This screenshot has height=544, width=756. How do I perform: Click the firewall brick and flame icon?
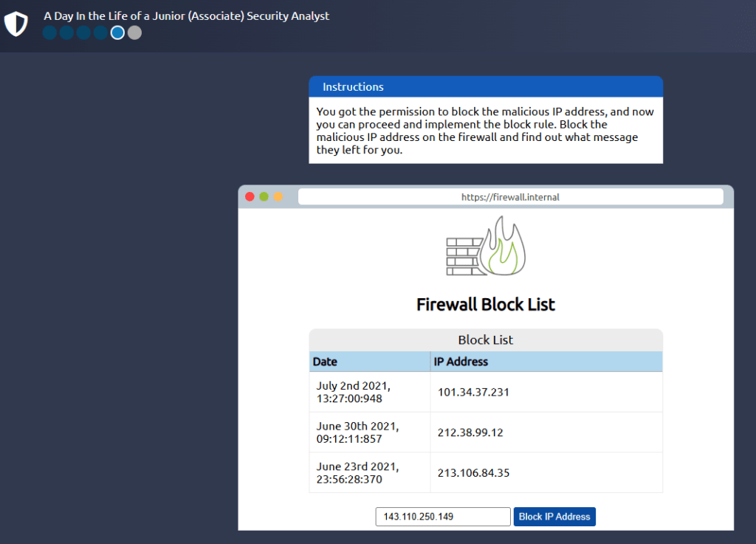pyautogui.click(x=485, y=247)
